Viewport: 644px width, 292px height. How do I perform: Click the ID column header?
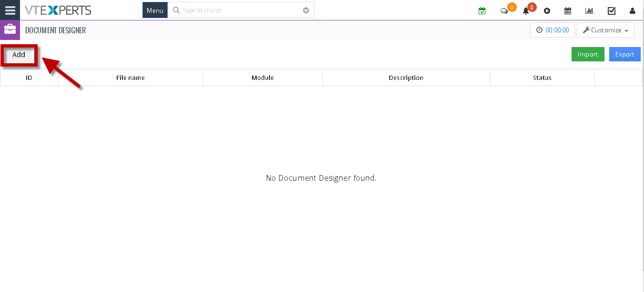(x=29, y=78)
